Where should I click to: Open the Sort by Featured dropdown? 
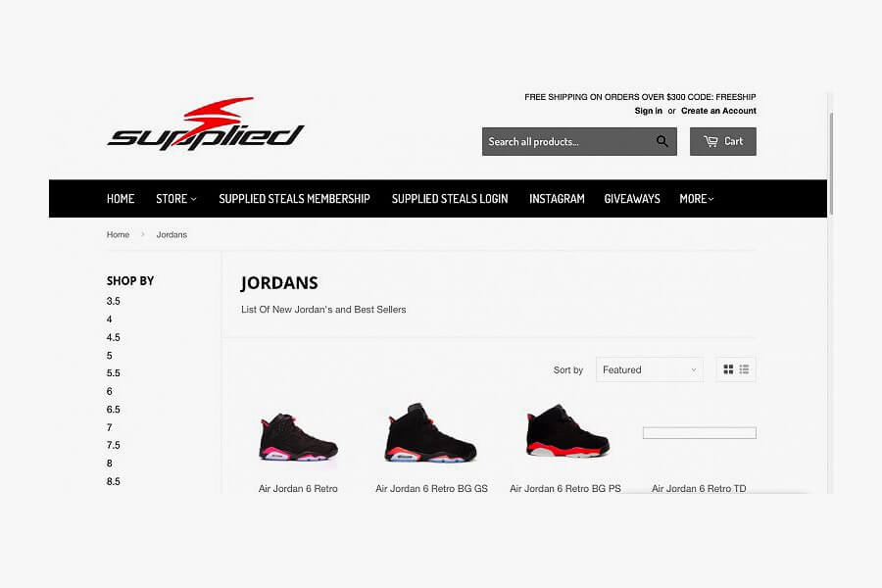[649, 369]
